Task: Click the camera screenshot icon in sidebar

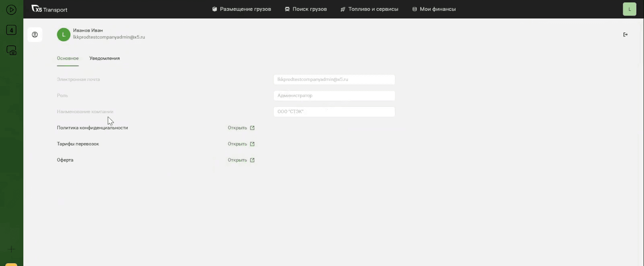Action: (x=11, y=51)
